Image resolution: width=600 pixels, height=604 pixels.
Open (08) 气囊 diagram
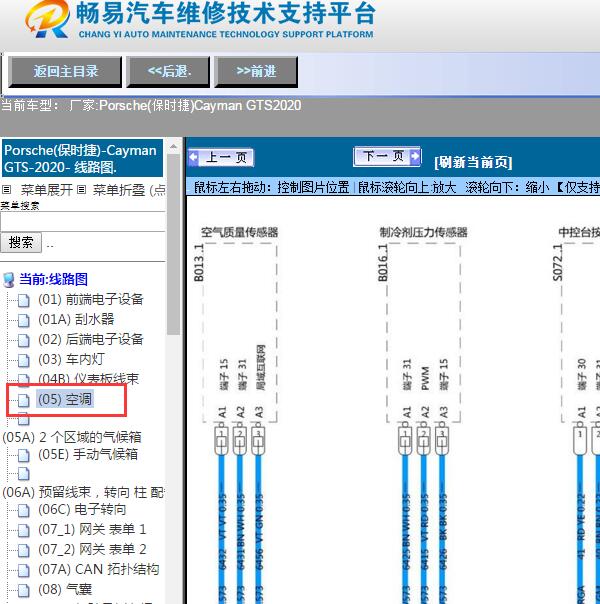65,590
